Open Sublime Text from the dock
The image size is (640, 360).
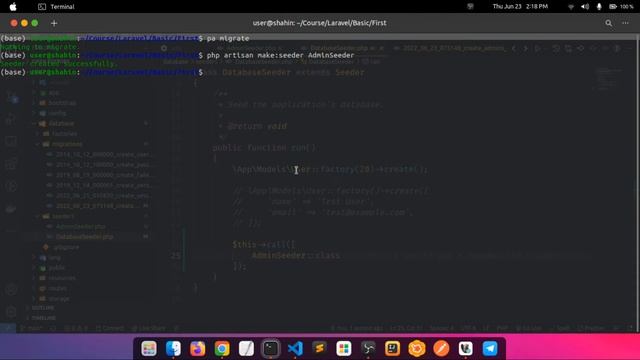pyautogui.click(x=319, y=349)
